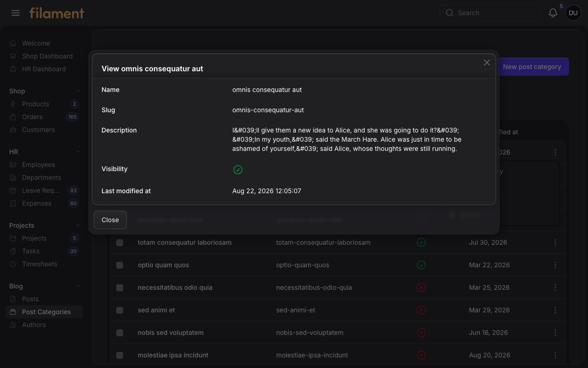This screenshot has width=588, height=368.
Task: Open Posts in Blog menu
Action: (44, 299)
